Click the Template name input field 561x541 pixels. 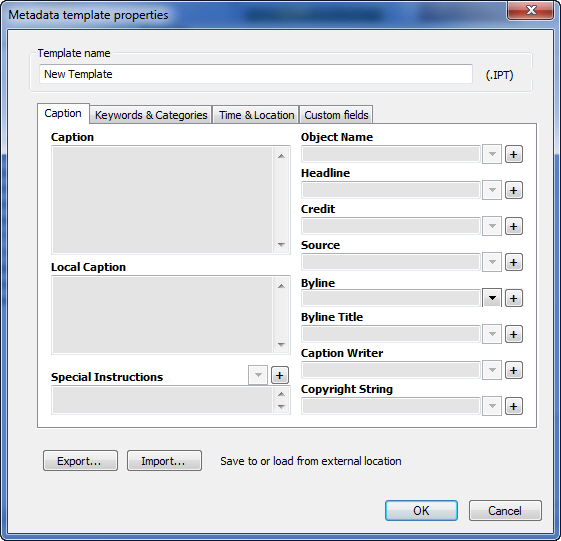pyautogui.click(x=256, y=74)
